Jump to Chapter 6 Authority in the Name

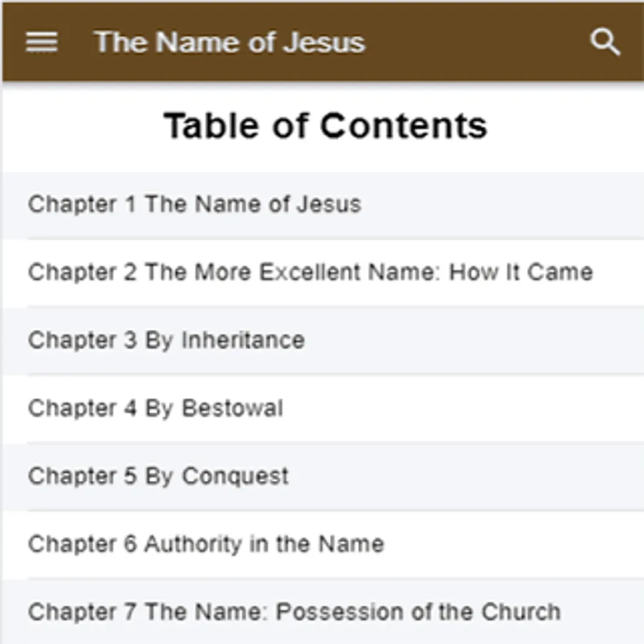pos(205,545)
